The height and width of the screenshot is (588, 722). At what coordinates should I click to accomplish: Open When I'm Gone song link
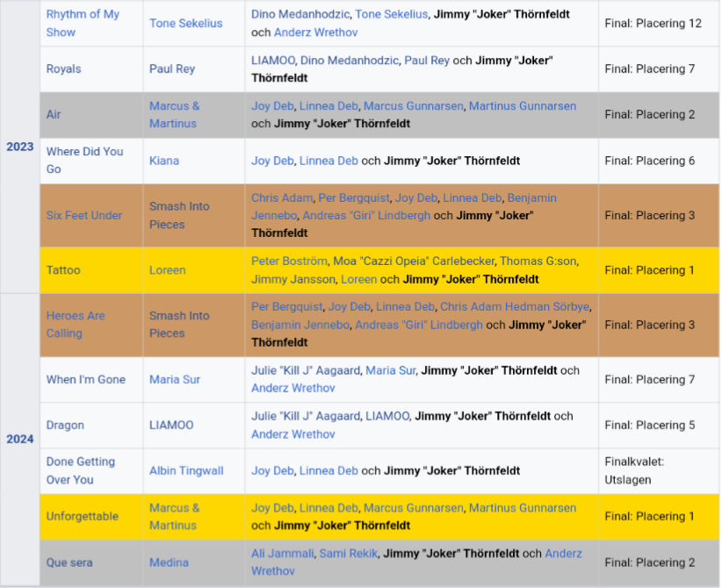(86, 380)
